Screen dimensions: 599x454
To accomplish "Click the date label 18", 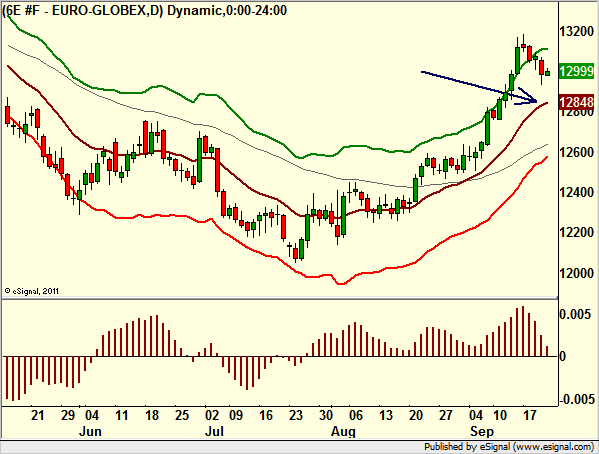I will tap(152, 415).
